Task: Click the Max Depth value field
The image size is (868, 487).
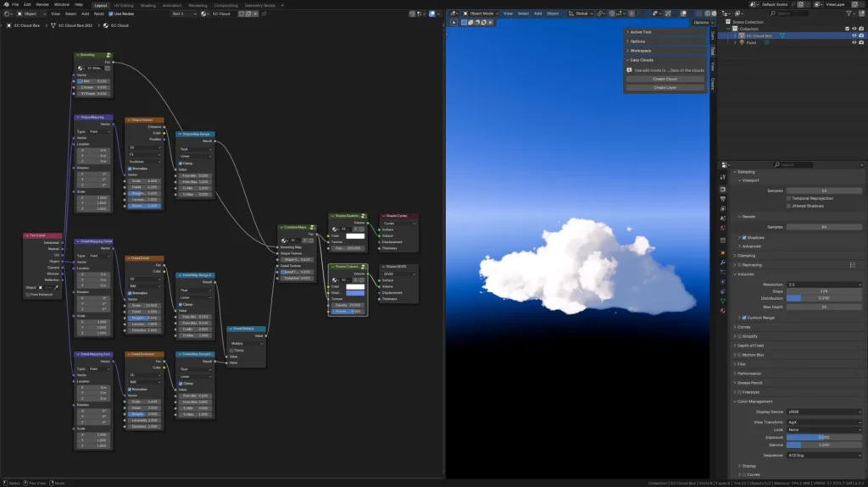Action: pos(824,307)
